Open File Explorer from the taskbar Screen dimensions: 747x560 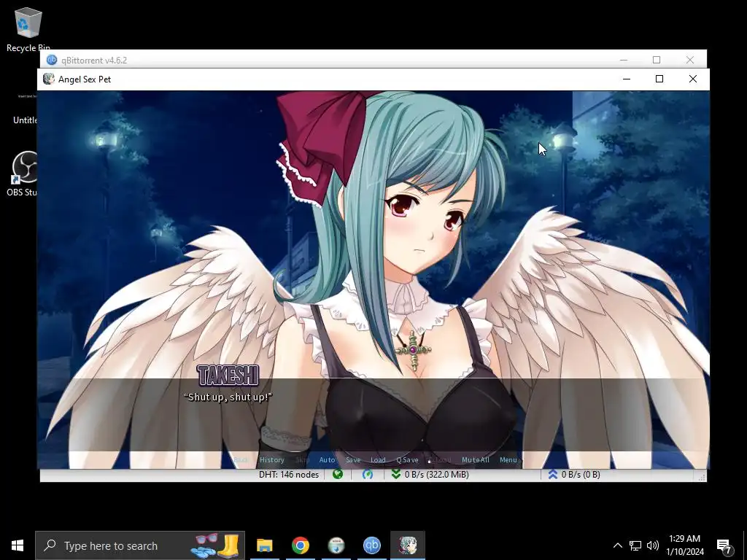[x=264, y=545]
